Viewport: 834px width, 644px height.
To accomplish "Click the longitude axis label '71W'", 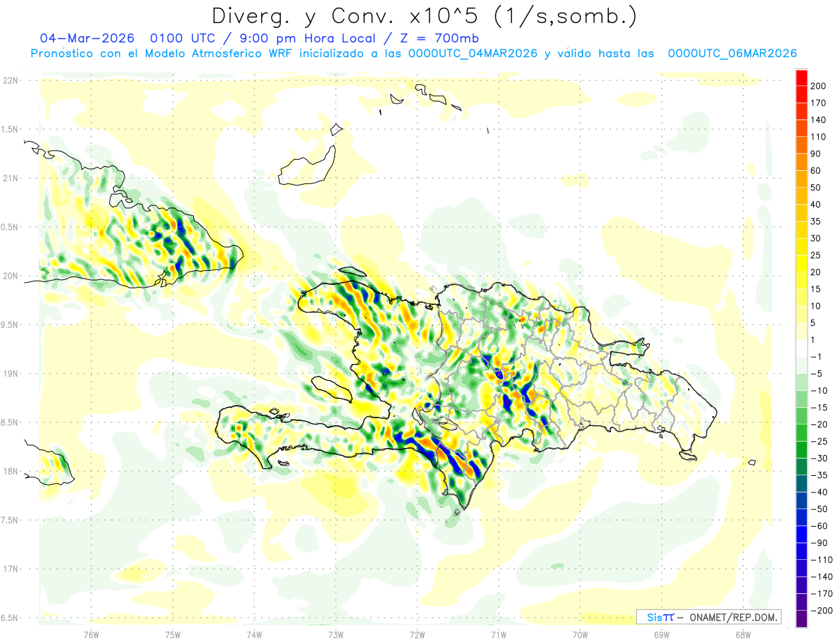I will (x=498, y=634).
